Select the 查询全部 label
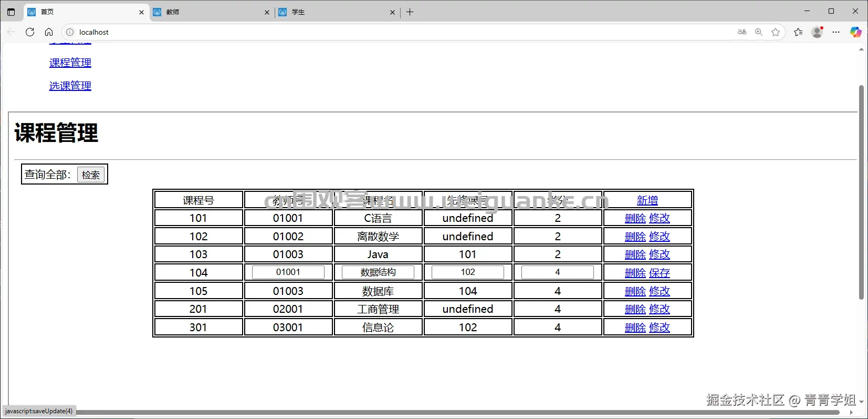The height and width of the screenshot is (419, 868). click(48, 175)
